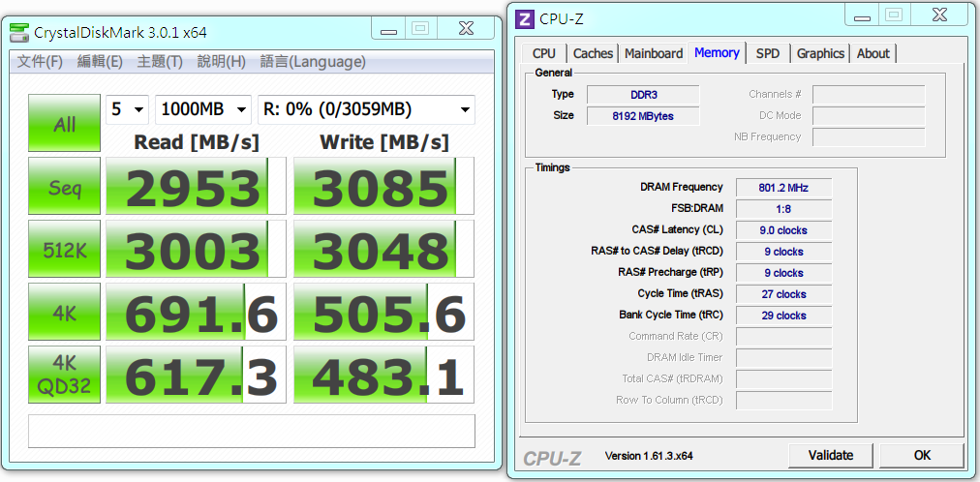Click the empty NB Frequency field
The width and height of the screenshot is (980, 482).
(869, 136)
